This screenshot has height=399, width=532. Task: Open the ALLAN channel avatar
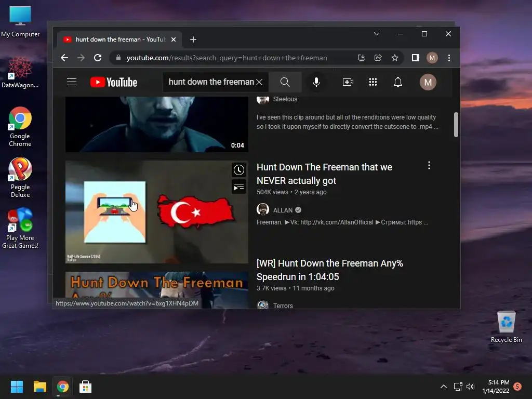[x=262, y=210]
